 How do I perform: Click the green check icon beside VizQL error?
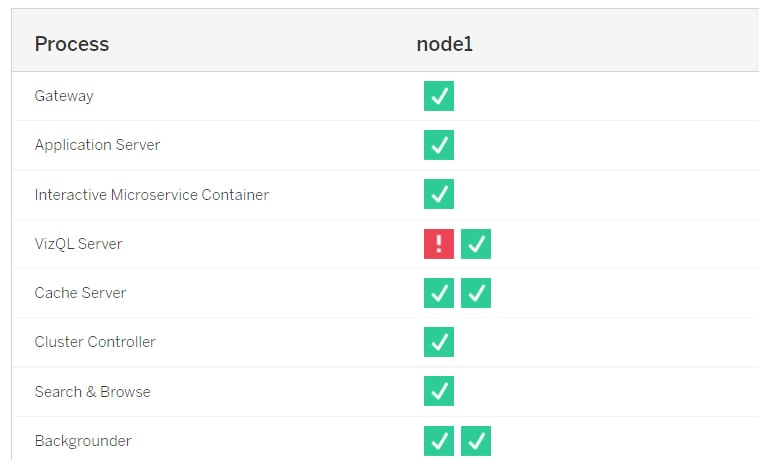click(x=476, y=244)
